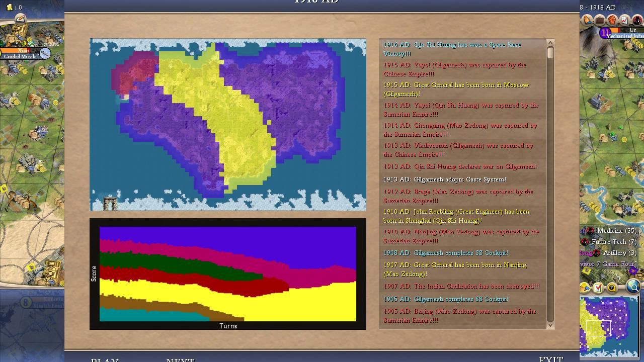Click the Medicine (35) scoreboard entry
Image resolution: width=644 pixels, height=362 pixels.
click(x=616, y=231)
